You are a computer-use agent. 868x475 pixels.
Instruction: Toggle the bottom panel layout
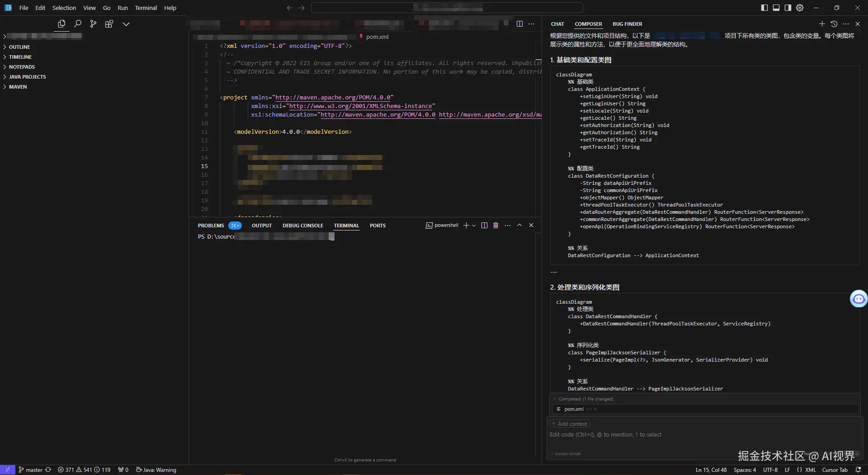point(776,8)
